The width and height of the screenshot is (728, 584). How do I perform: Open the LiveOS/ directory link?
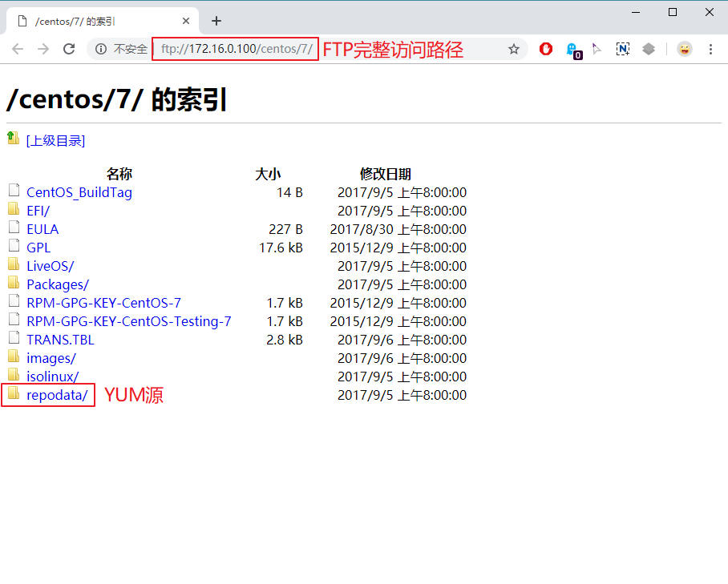[x=51, y=266]
